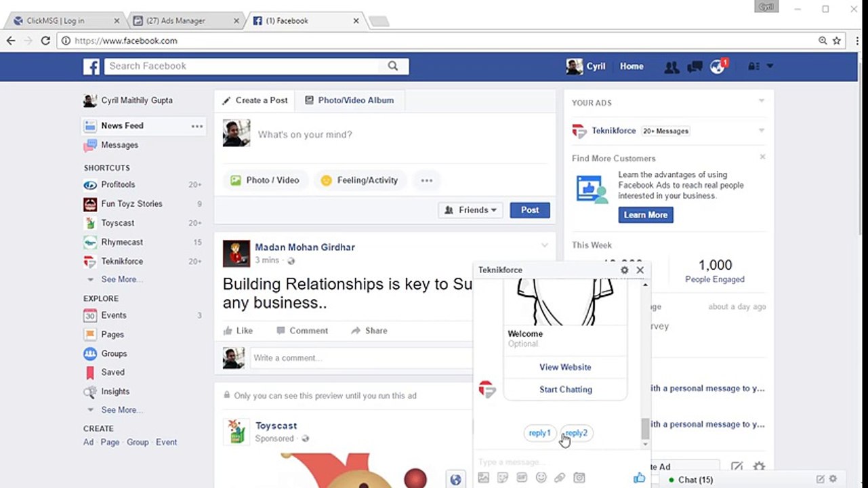The height and width of the screenshot is (488, 868).
Task: Choose a sticker in chat
Action: tap(503, 478)
